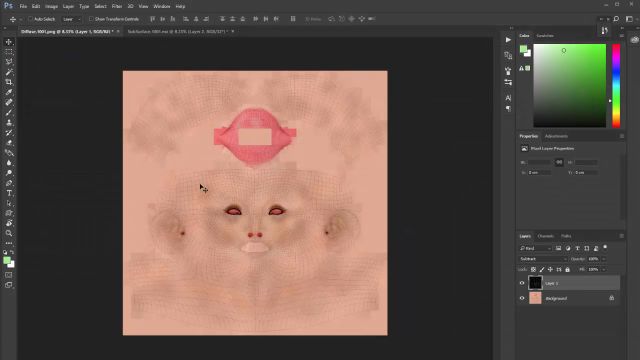640x360 pixels.
Task: Open the Image menu
Action: (x=51, y=6)
